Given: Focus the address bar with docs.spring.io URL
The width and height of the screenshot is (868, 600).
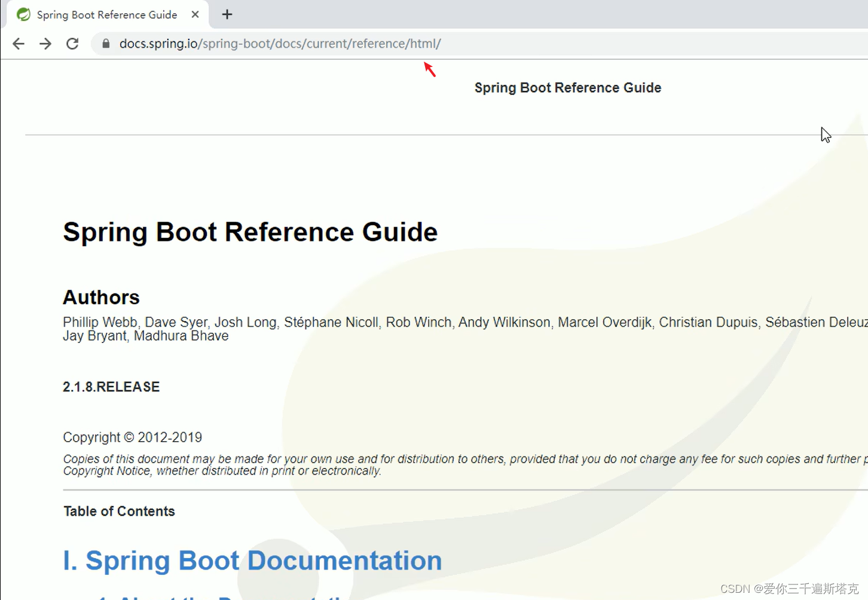Looking at the screenshot, I should [x=478, y=44].
